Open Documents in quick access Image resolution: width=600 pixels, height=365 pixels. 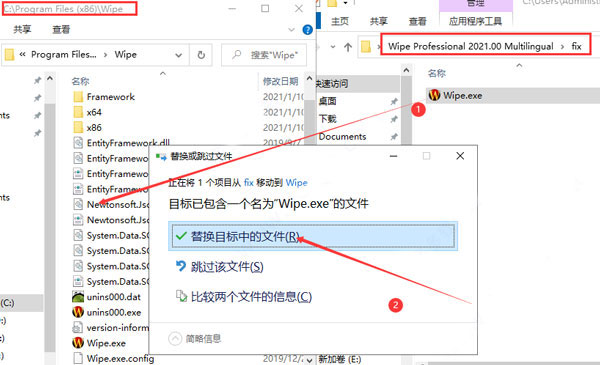coord(342,136)
